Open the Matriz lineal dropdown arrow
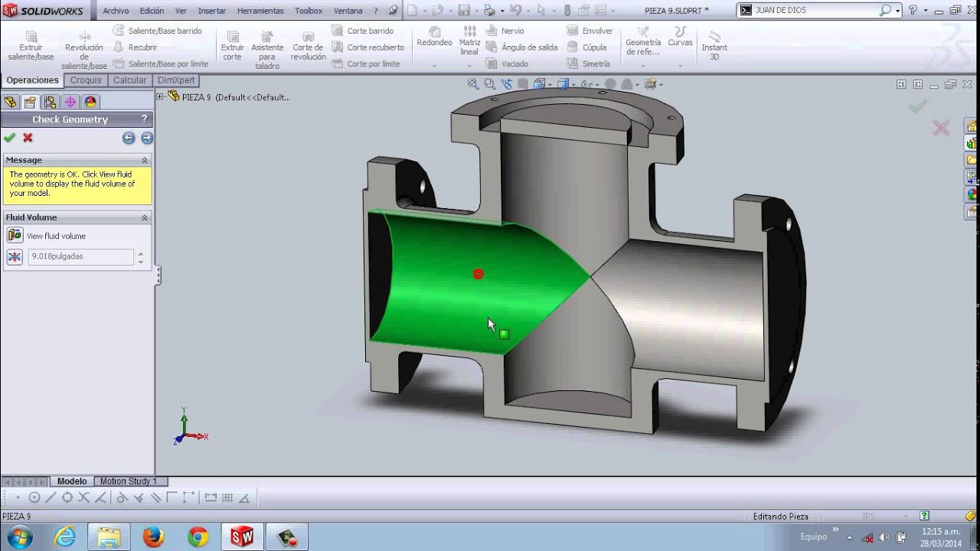980x551 pixels. 469,66
